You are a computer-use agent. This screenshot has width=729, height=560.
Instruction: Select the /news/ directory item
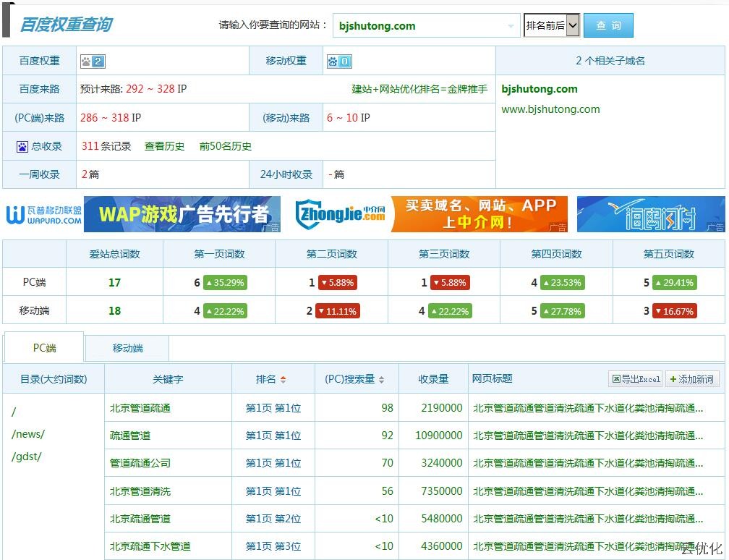pyautogui.click(x=28, y=434)
